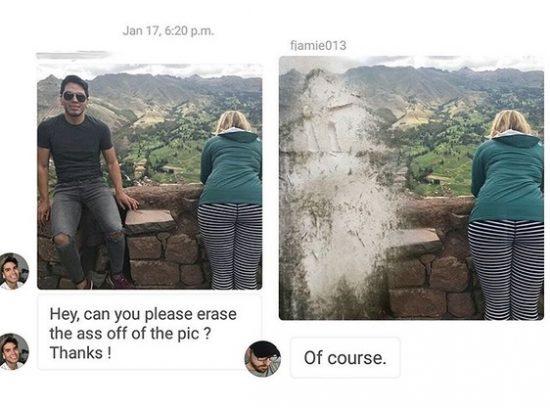The image size is (550, 408).
Task: Tap the stone bench slab in original photo
Action: (x=150, y=221)
